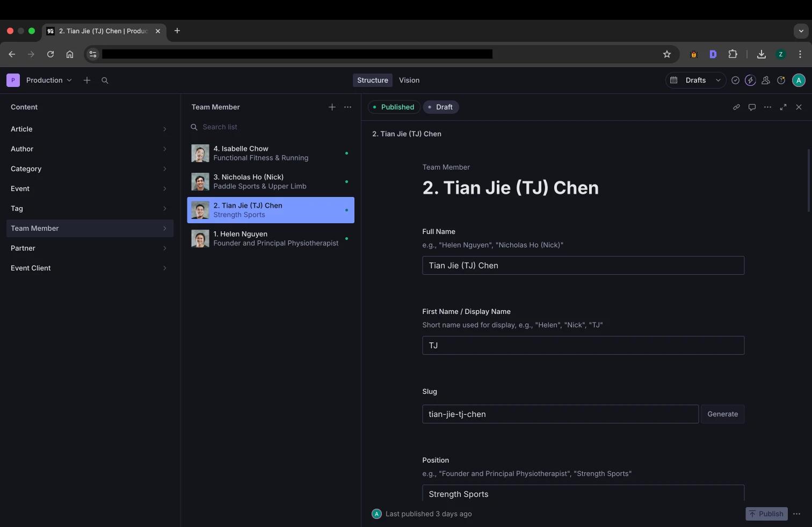Click the Generate slug button
Screen dimensions: 812x527
pyautogui.click(x=722, y=414)
